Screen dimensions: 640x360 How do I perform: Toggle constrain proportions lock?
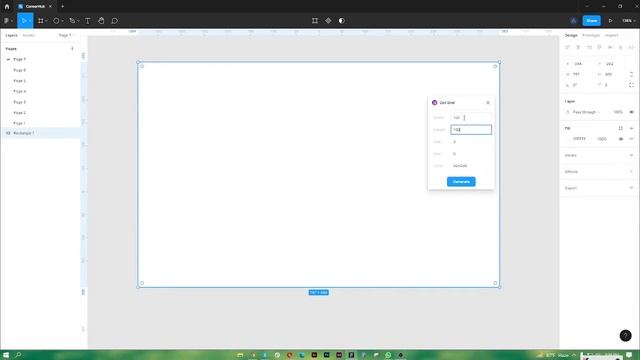pyautogui.click(x=631, y=74)
